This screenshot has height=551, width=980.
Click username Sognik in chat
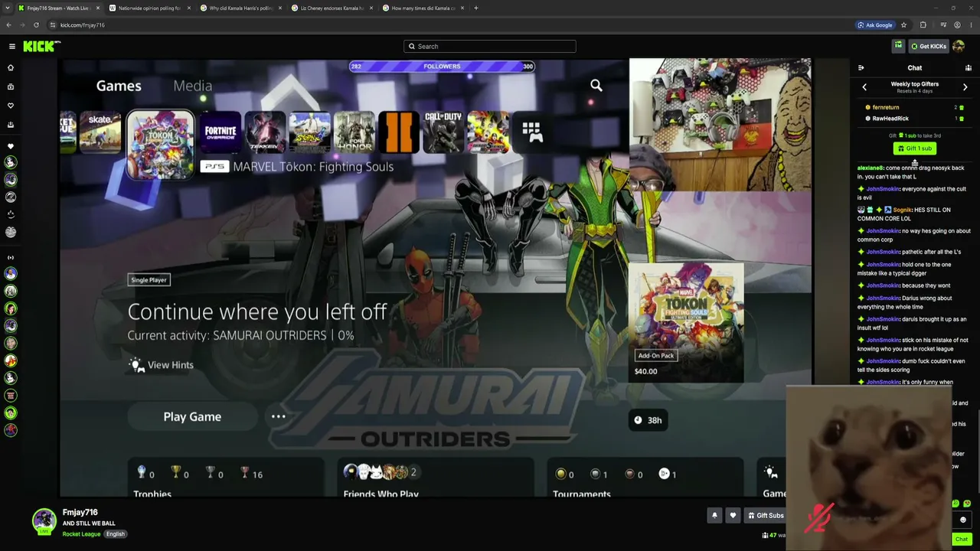[903, 210]
